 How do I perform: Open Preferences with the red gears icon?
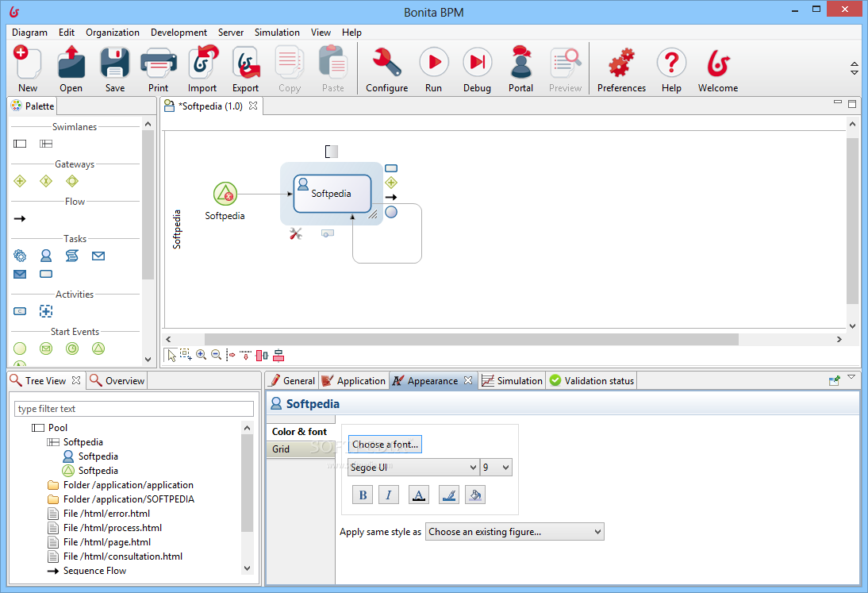[x=621, y=70]
